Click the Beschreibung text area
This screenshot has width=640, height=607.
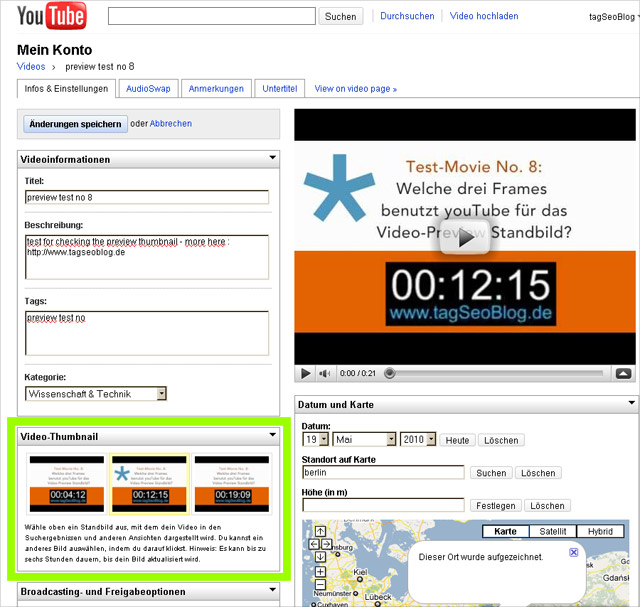(x=147, y=257)
